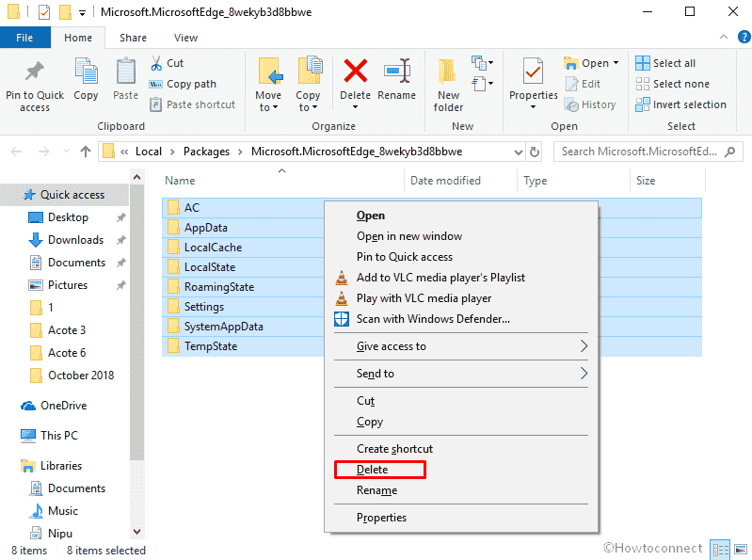Expand the Send to submenu
The height and width of the screenshot is (560, 752).
(x=461, y=374)
